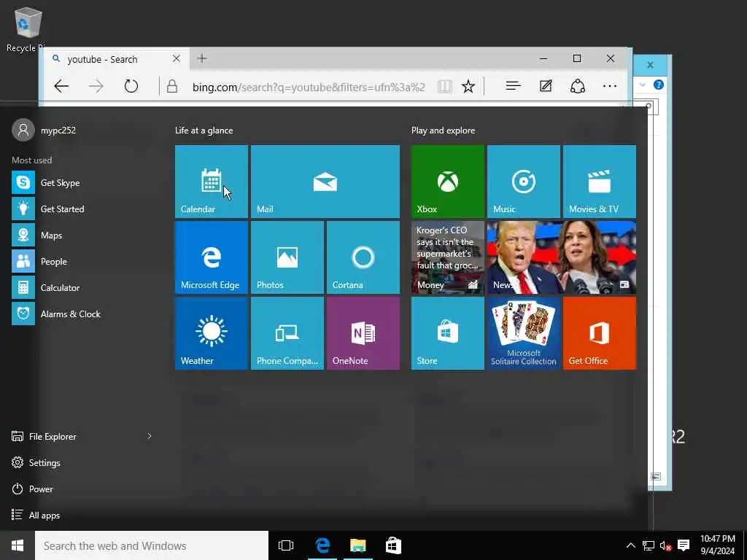Go back in the Edge browser
Image resolution: width=747 pixels, height=560 pixels.
tap(61, 86)
